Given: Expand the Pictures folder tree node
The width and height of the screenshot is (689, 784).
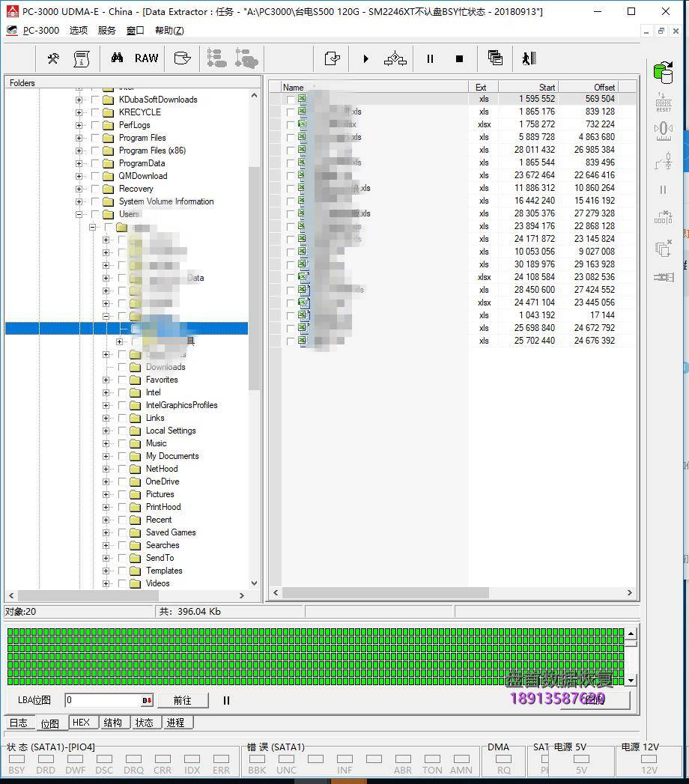Looking at the screenshot, I should click(106, 494).
